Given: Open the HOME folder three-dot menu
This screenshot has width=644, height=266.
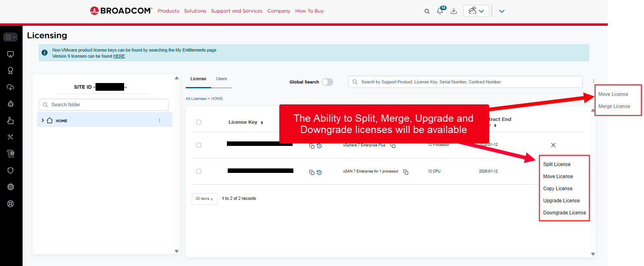Looking at the screenshot, I should click(x=160, y=121).
